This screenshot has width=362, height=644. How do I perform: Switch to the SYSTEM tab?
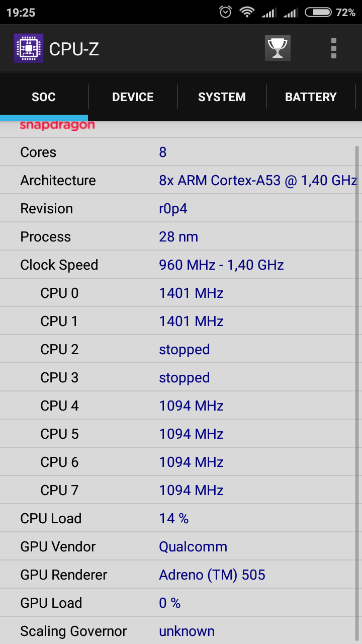click(x=222, y=97)
